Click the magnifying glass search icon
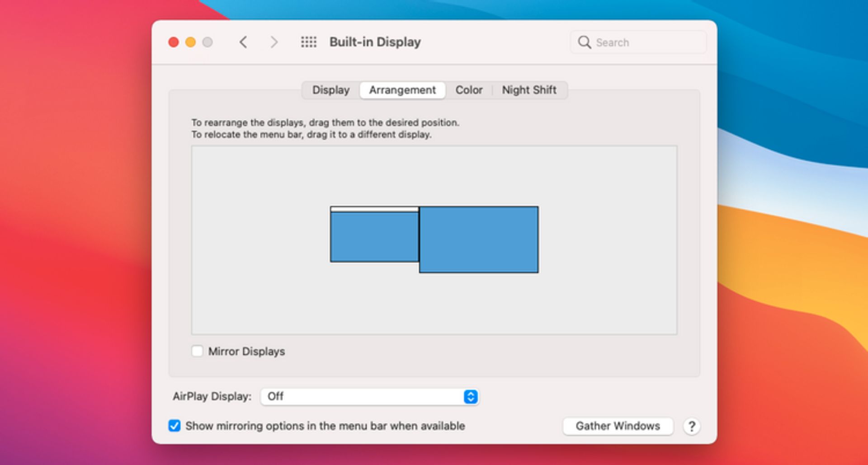868x465 pixels. 584,42
